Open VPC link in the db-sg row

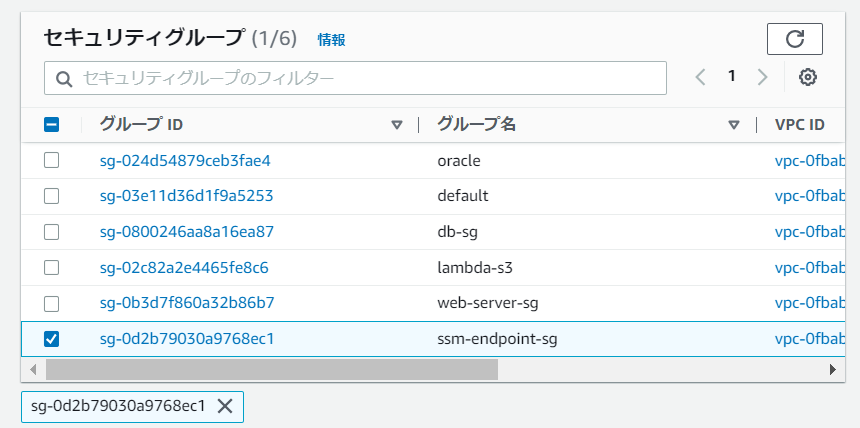tap(810, 232)
